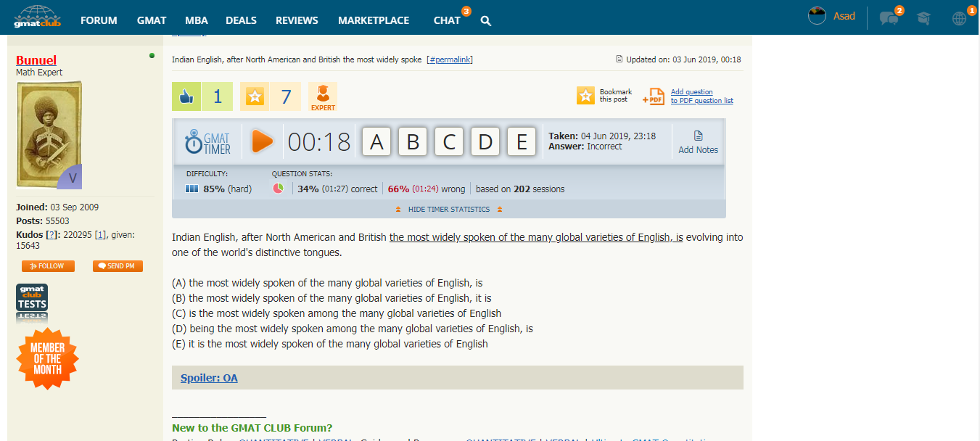This screenshot has width=980, height=441.
Task: Bookmark this post with the star icon
Action: point(585,96)
